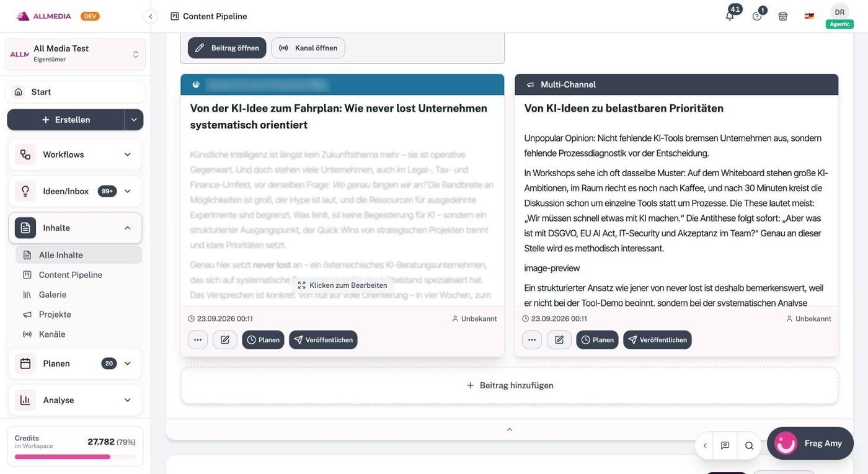Open the Erstellen dropdown arrow
This screenshot has width=868, height=474.
coord(134,120)
